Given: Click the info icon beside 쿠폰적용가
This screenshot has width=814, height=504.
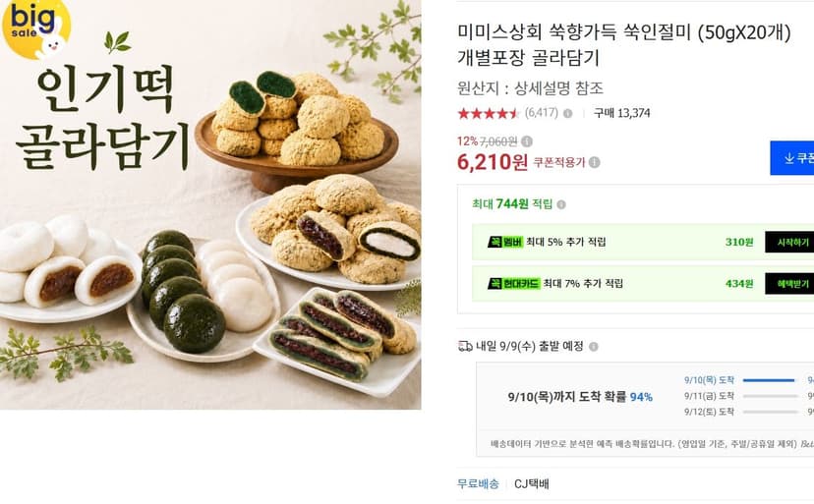Looking at the screenshot, I should point(595,162).
